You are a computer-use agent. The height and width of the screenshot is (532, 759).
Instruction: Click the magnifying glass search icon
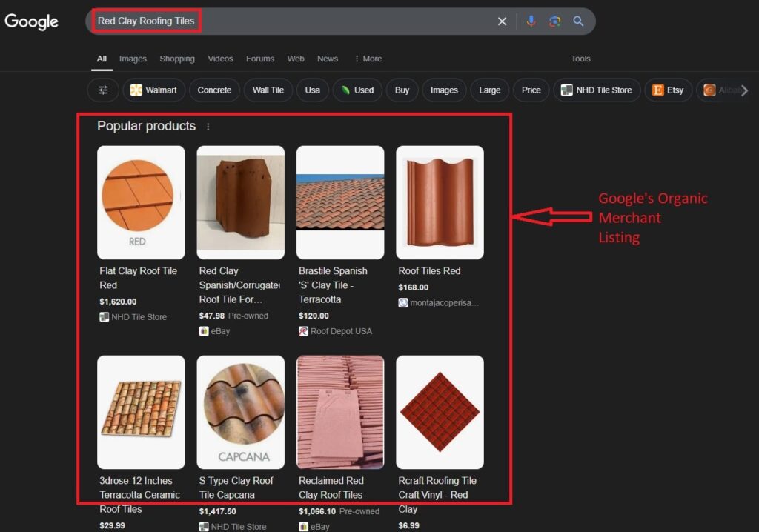click(578, 21)
